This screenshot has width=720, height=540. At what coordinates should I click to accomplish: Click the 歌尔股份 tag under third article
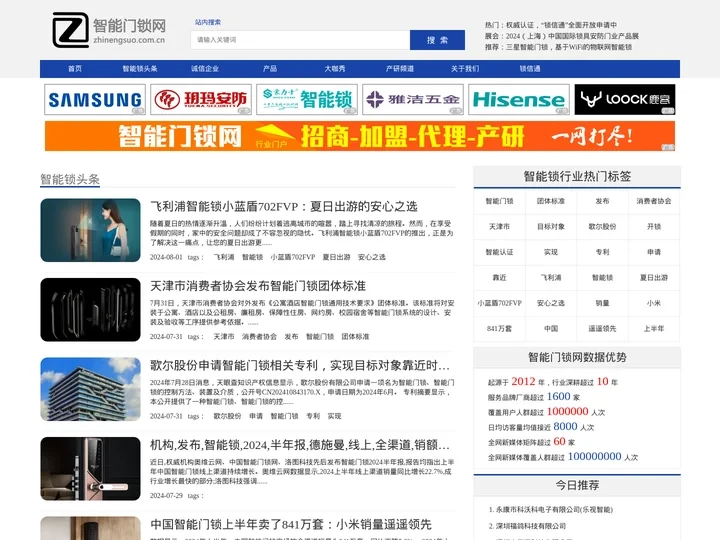click(x=228, y=416)
